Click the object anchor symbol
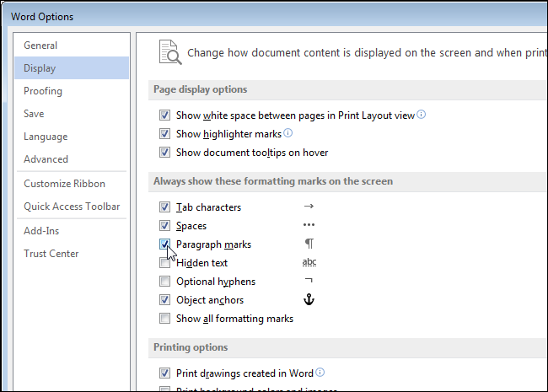 tap(309, 300)
